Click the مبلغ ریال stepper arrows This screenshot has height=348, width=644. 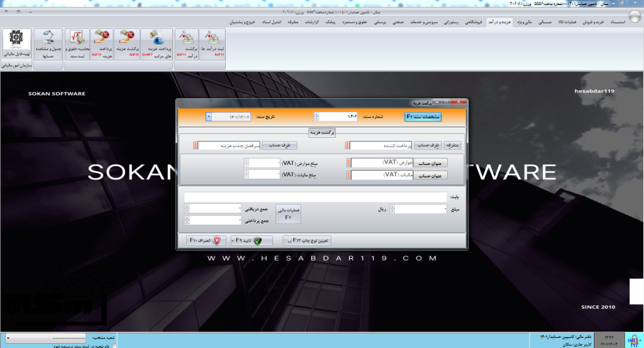[392, 209]
